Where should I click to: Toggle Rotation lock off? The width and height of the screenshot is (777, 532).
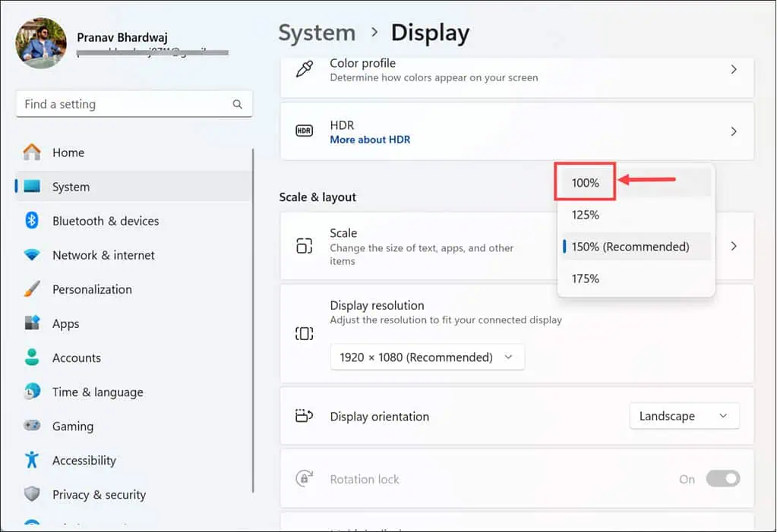point(722,479)
